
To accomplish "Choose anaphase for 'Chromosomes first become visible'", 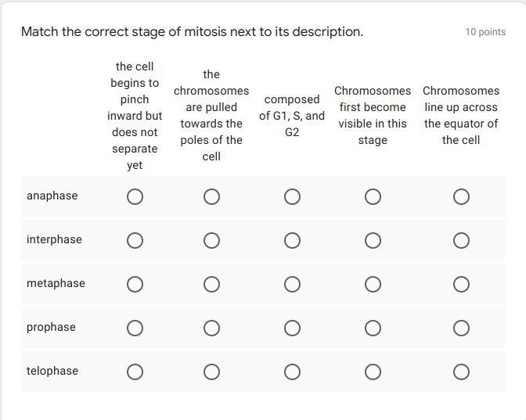I will pyautogui.click(x=373, y=196).
